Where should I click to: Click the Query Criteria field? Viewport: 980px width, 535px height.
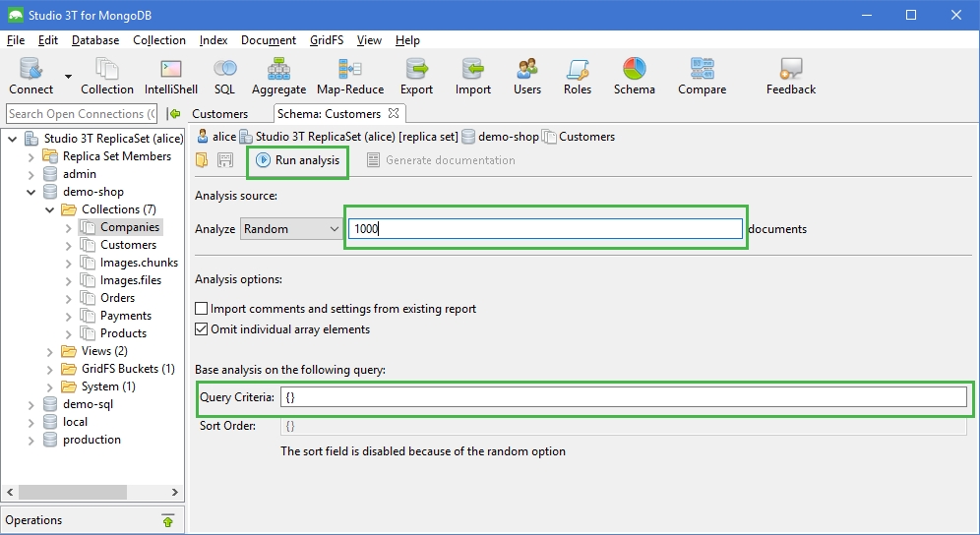click(x=623, y=397)
